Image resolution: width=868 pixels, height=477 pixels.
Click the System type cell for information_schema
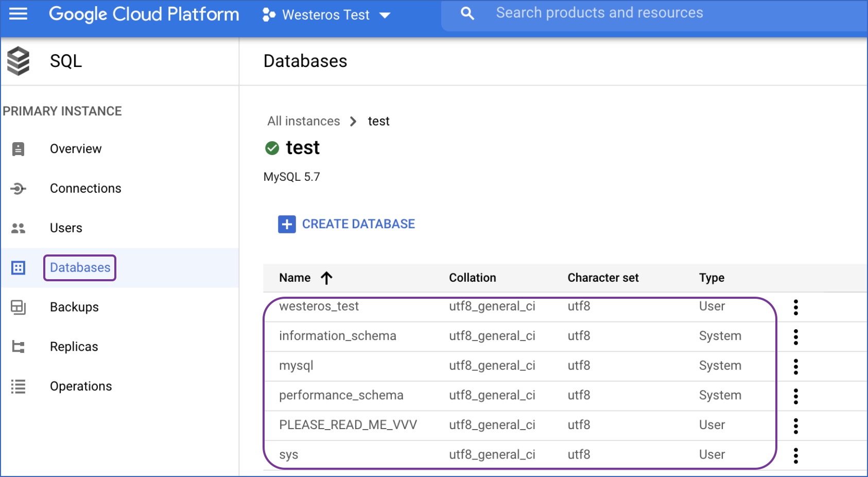tap(720, 336)
